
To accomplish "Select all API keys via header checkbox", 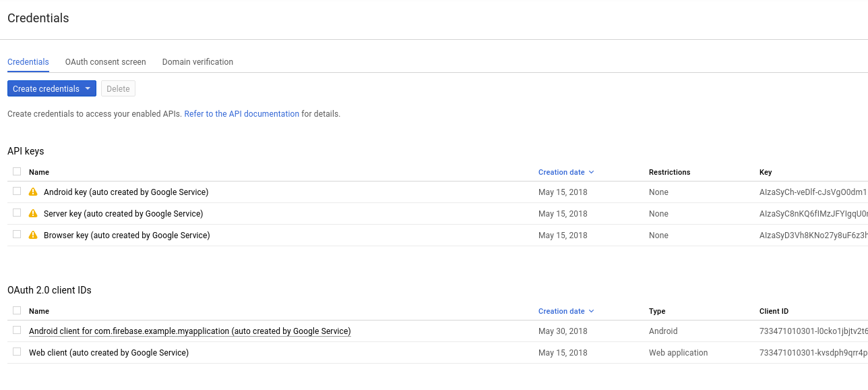I will [16, 171].
